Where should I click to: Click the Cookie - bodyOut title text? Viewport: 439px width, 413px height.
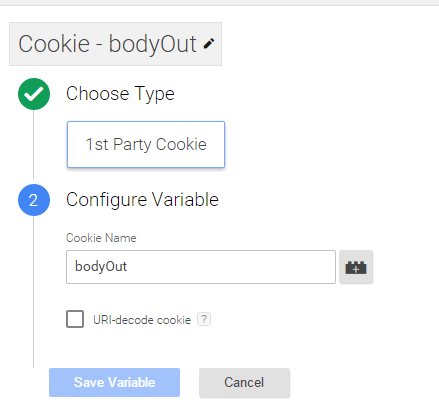point(107,44)
